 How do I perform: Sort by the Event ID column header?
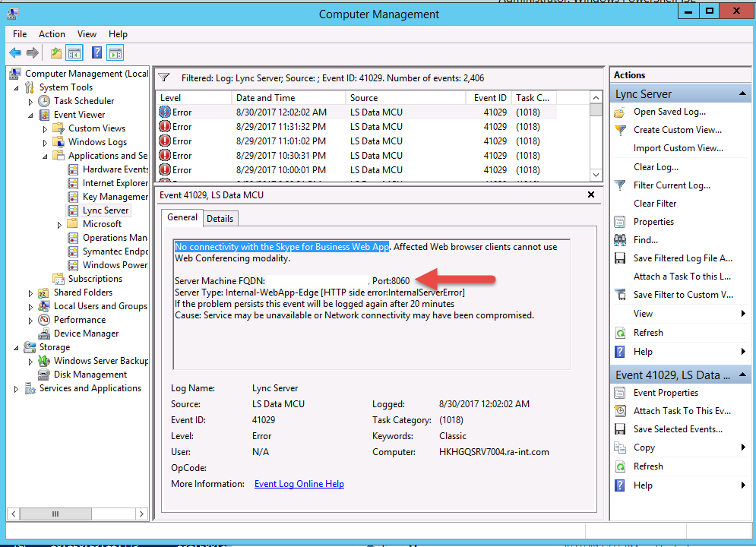(488, 98)
